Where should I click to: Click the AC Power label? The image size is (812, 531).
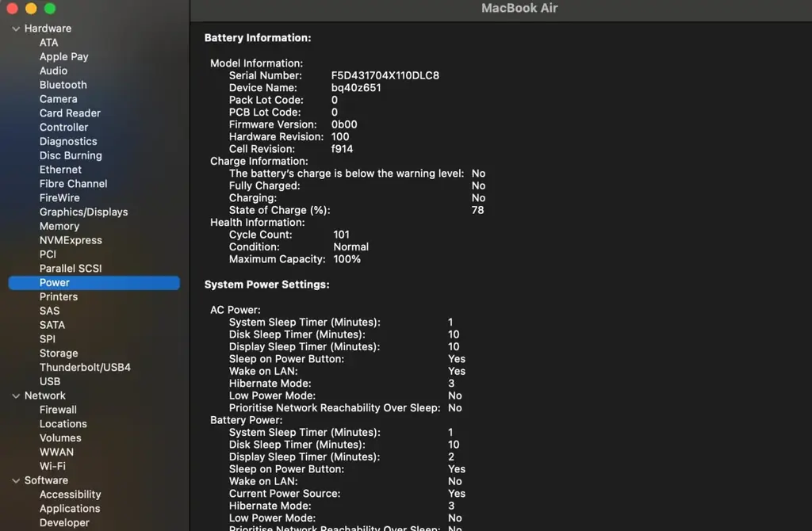point(235,310)
